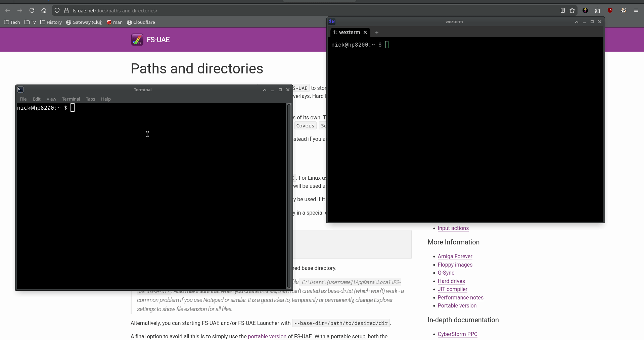This screenshot has width=644, height=340.
Task: Bookmark this page with the star icon
Action: pos(572,10)
